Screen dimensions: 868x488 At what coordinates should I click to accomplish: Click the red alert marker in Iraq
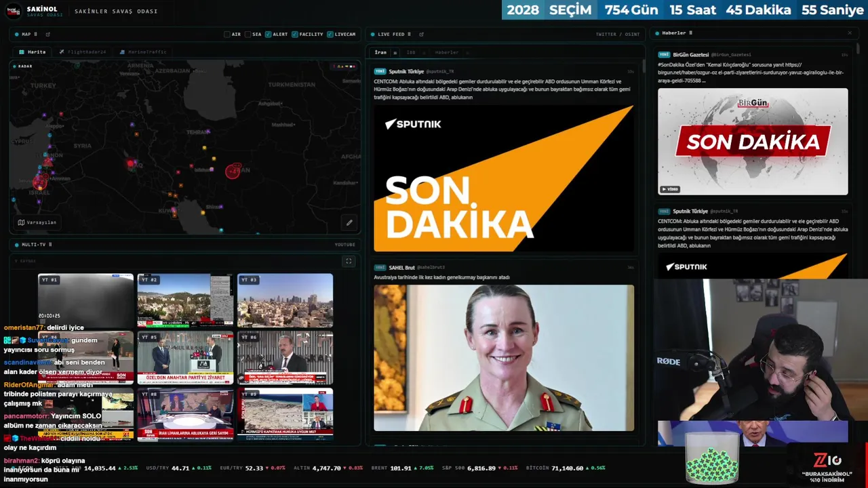130,163
